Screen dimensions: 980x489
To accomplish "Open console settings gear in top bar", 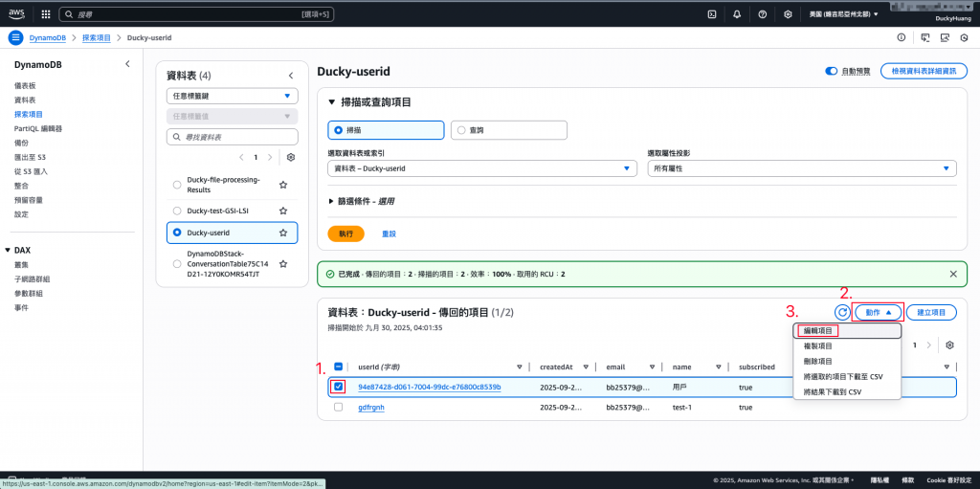I will coord(789,13).
